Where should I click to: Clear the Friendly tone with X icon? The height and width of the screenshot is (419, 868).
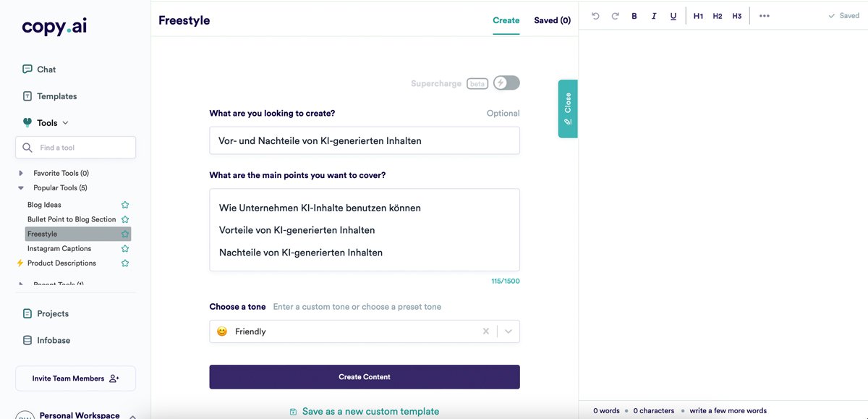[486, 331]
